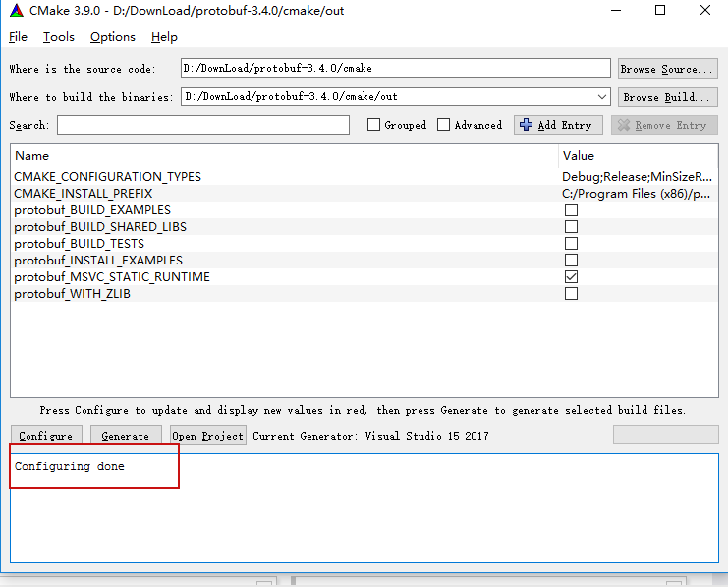Toggle protobuf_INSTALL_EXAMPLES checkbox
Viewport: 728px width, 587px height.
(x=571, y=261)
